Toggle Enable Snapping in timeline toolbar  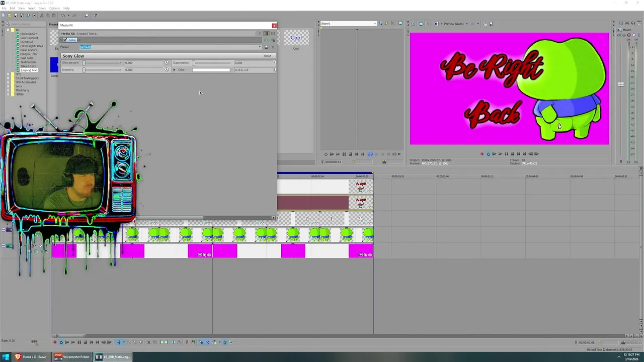[x=201, y=342]
